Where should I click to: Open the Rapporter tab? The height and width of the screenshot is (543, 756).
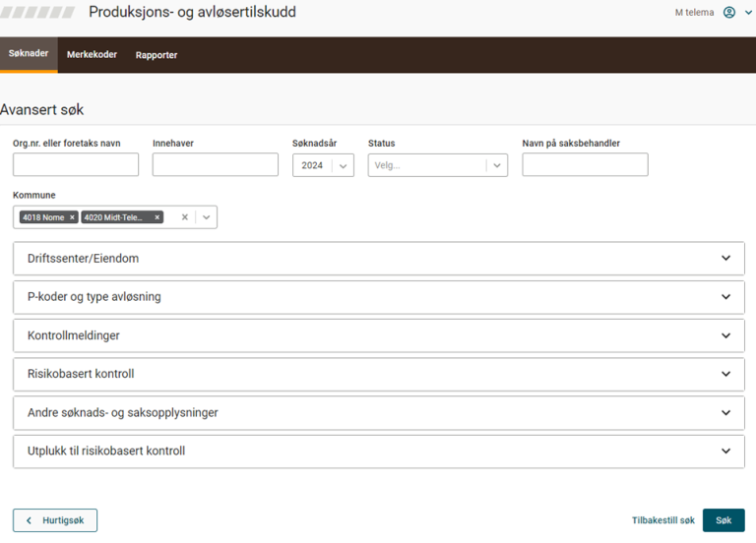(x=157, y=55)
